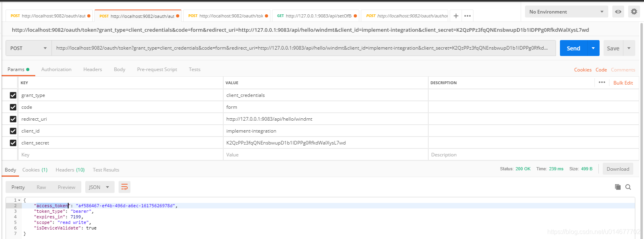Uncheck the client_id parameter
The height and width of the screenshot is (239, 644).
(x=13, y=131)
